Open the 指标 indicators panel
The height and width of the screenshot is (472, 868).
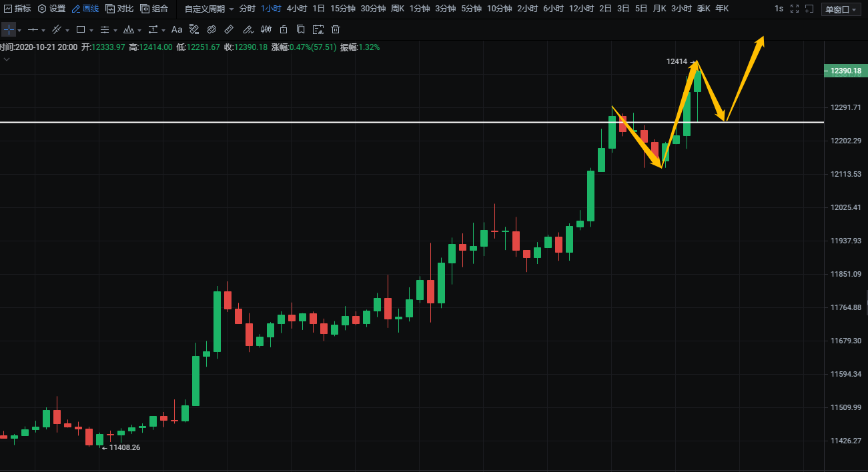click(17, 9)
